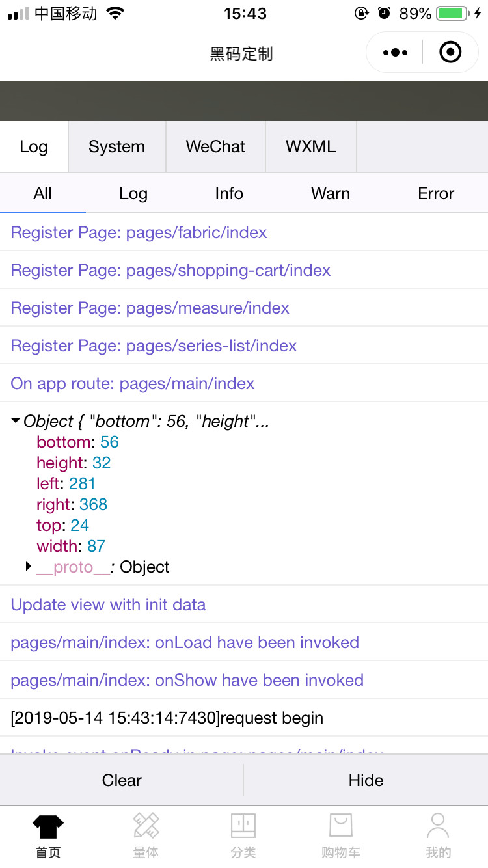Select the Log console tab

click(x=34, y=147)
